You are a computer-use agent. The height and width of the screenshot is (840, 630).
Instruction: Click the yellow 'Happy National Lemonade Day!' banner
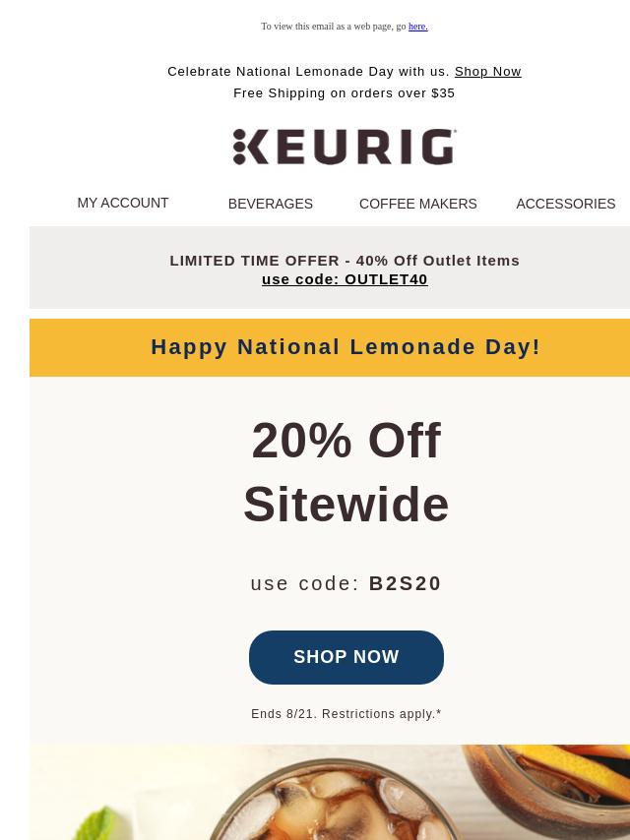coord(330,347)
